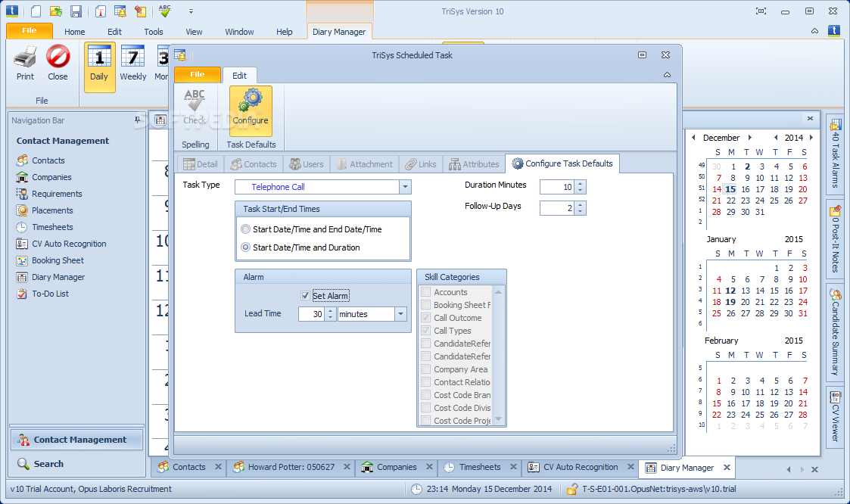Click the Follow-Up Days input field
850x504 pixels.
(x=557, y=208)
